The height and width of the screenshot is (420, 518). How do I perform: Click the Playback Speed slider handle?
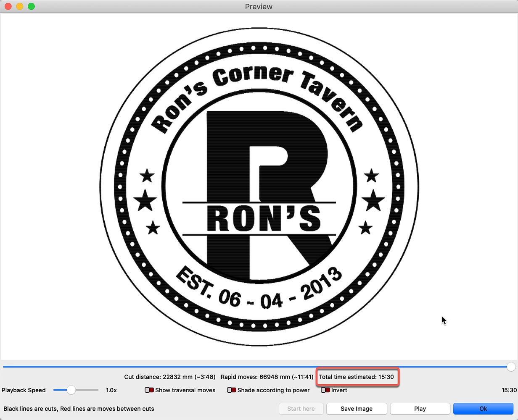[71, 390]
